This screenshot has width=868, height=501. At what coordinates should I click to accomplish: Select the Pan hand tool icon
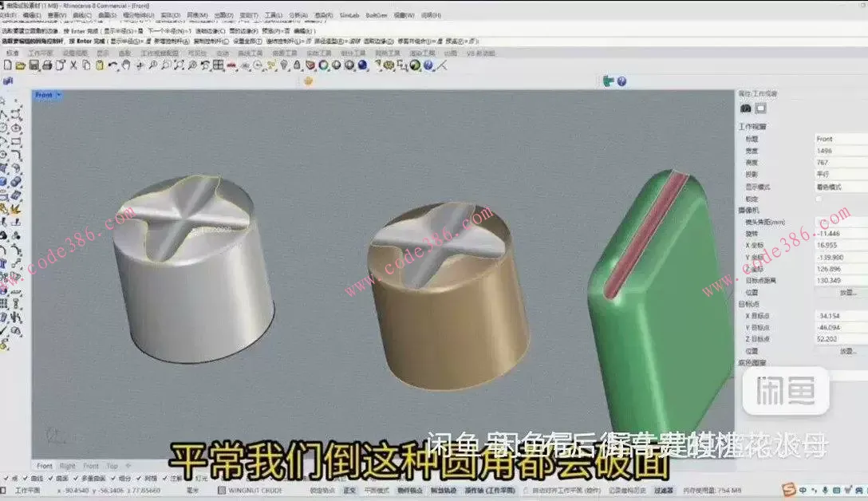click(x=125, y=65)
